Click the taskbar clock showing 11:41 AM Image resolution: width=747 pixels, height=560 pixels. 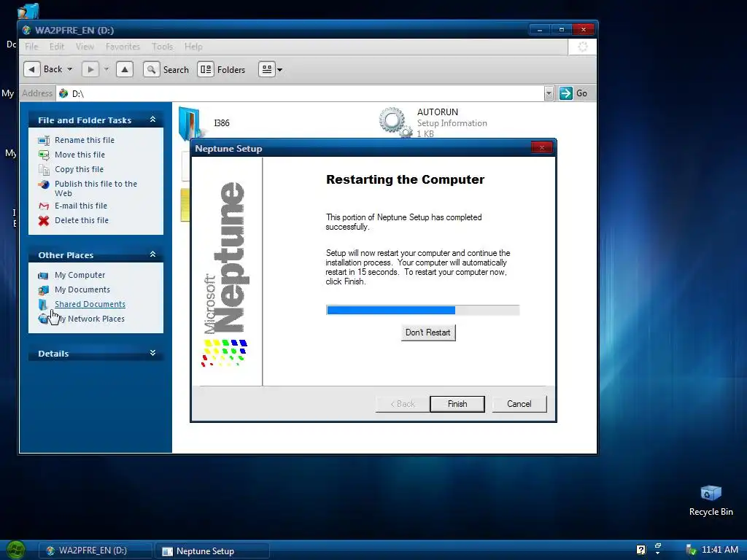pyautogui.click(x=720, y=550)
